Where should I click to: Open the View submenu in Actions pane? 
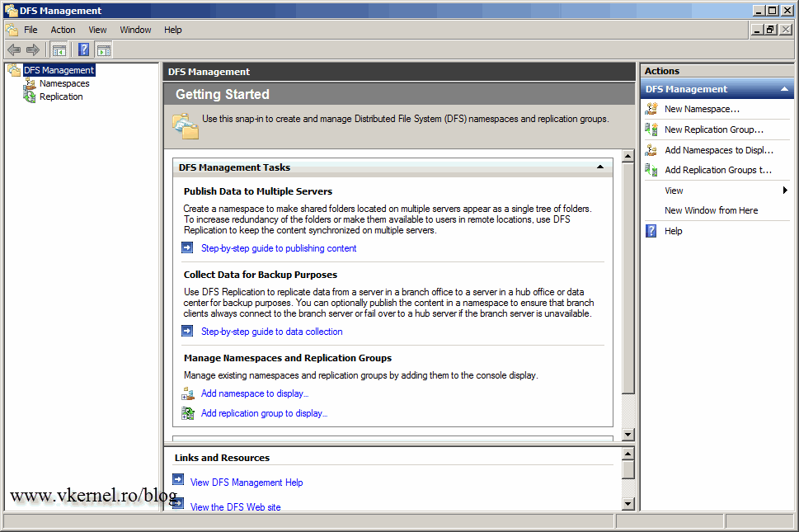pyautogui.click(x=673, y=190)
